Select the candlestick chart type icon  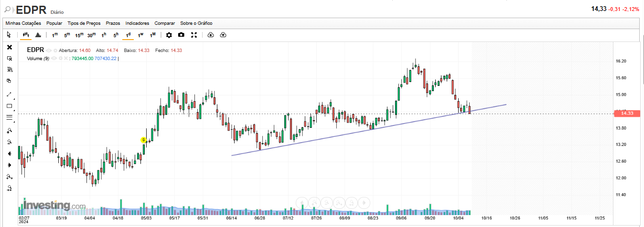(26, 35)
